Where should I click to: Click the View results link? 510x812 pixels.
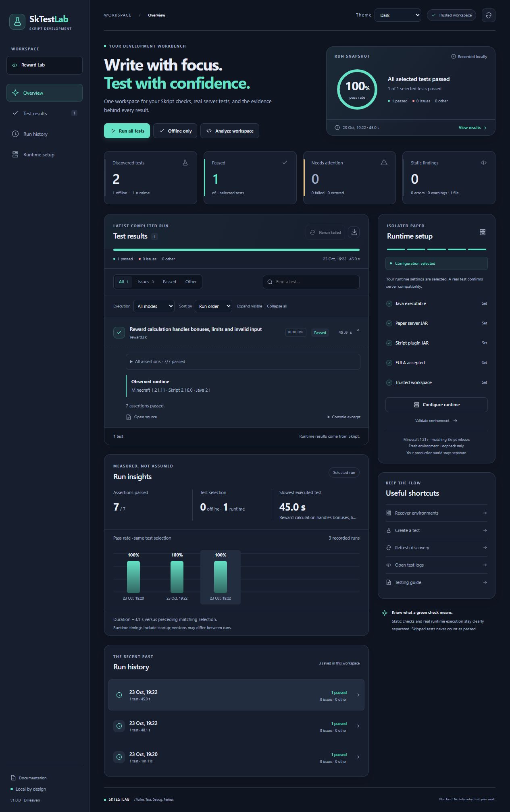[x=473, y=128]
